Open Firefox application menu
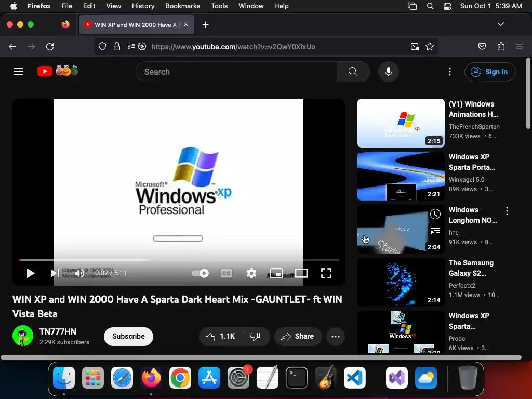Image resolution: width=532 pixels, height=399 pixels. 520,46
